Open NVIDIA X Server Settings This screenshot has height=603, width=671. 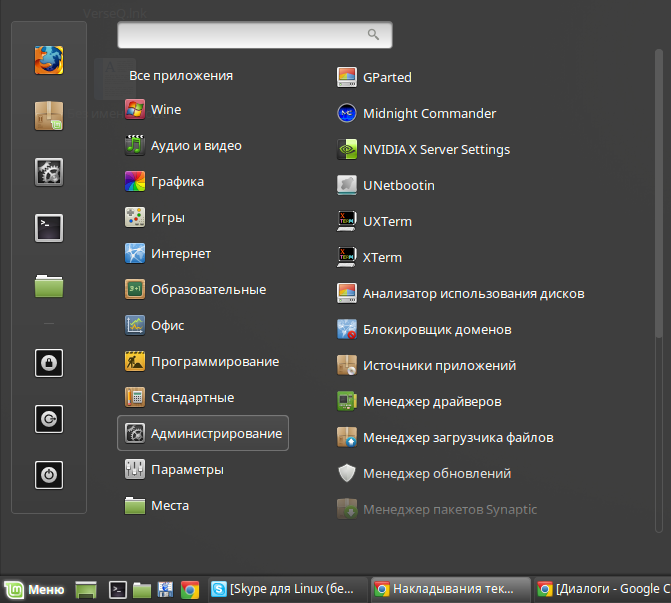click(423, 149)
